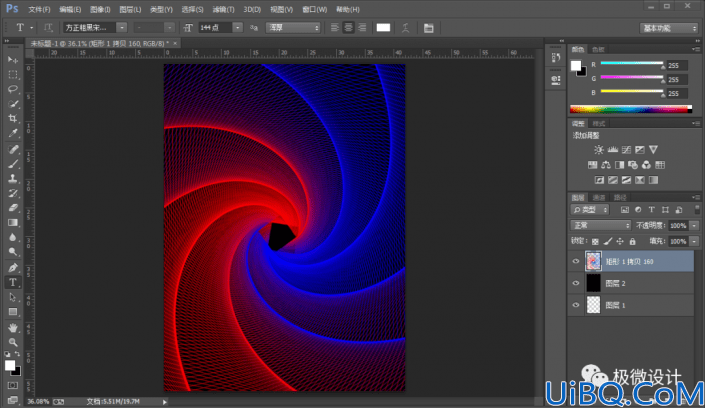Screen dimensions: 705x408
Task: Hide the 图层 2 layer
Action: click(x=576, y=283)
